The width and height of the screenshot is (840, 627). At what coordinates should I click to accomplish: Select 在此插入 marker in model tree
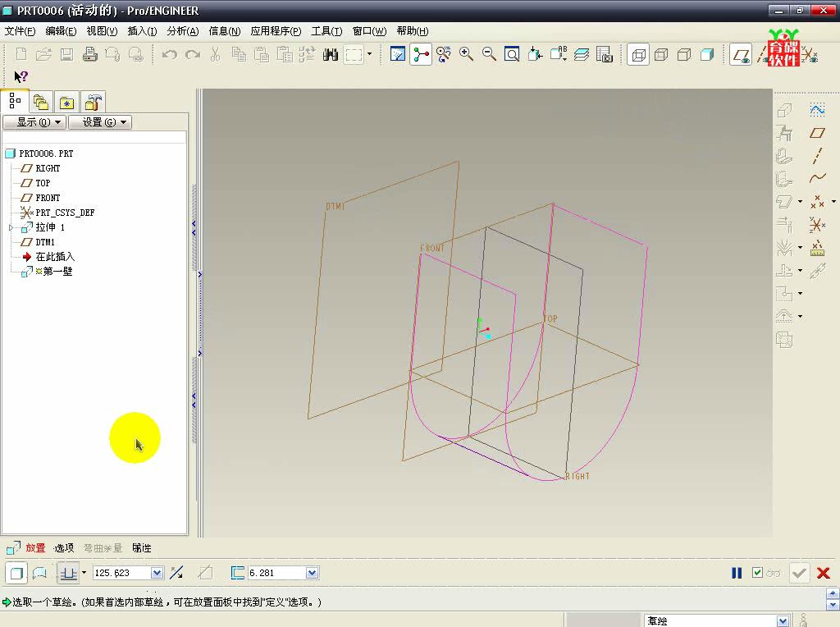pos(55,257)
